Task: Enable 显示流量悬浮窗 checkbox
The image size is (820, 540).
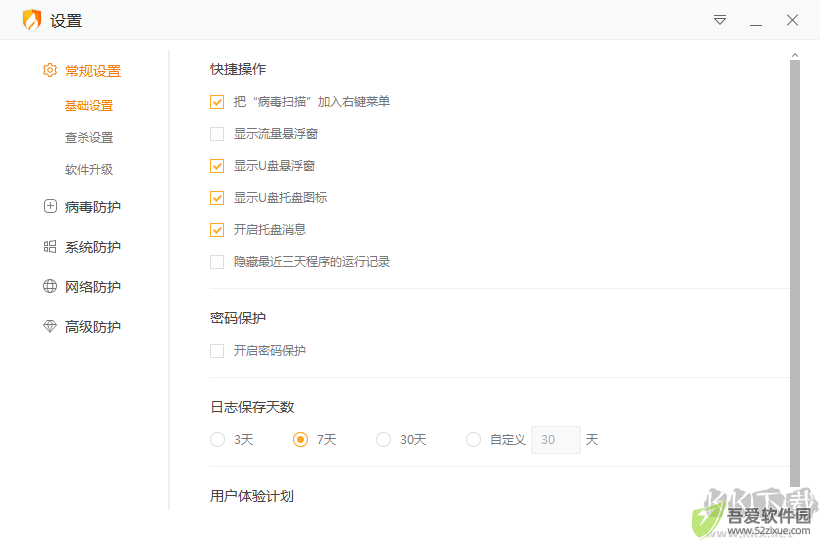Action: tap(217, 134)
